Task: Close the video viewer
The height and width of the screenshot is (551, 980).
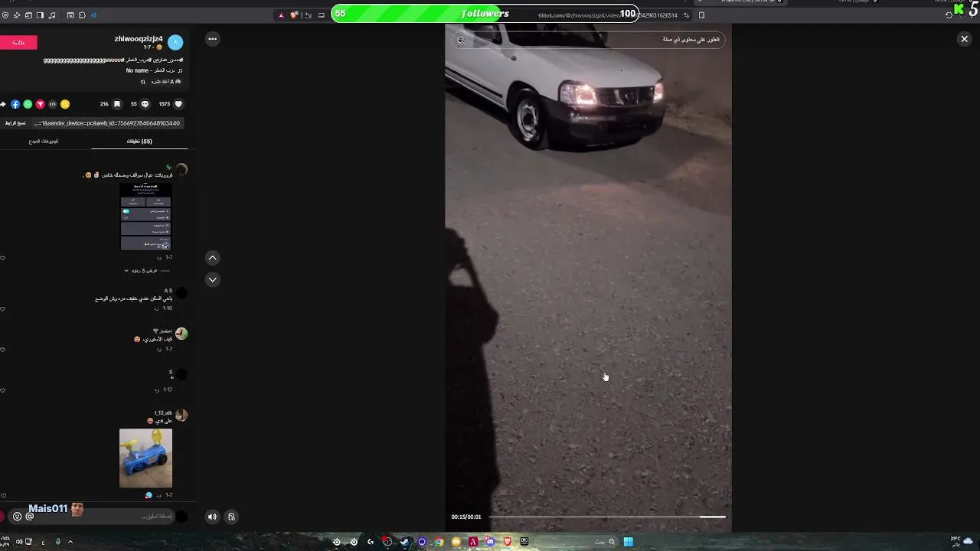Action: [964, 39]
